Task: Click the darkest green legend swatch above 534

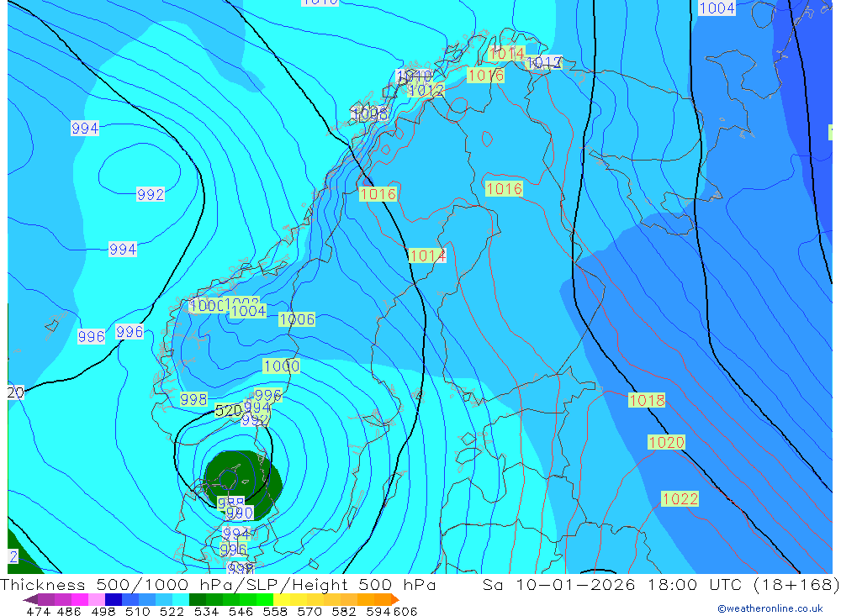Action: click(x=198, y=599)
